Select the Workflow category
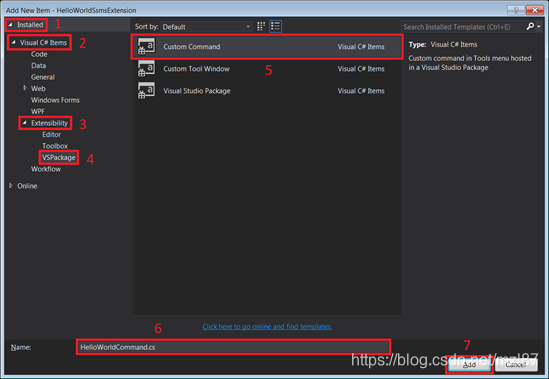Screen dimensions: 549x379 [x=46, y=169]
